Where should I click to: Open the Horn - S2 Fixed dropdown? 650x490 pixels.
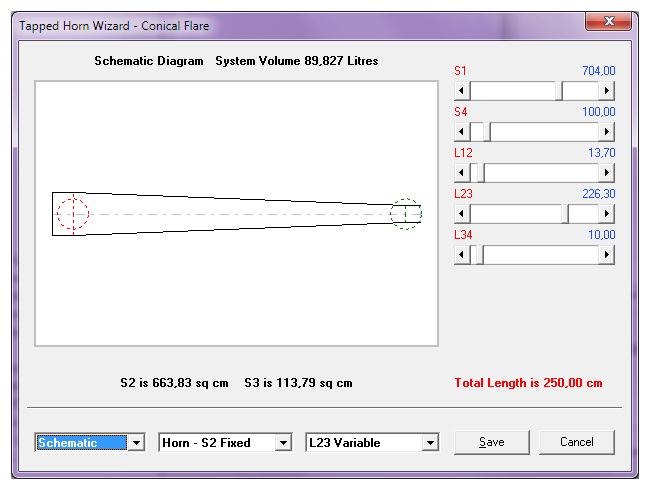tap(284, 443)
